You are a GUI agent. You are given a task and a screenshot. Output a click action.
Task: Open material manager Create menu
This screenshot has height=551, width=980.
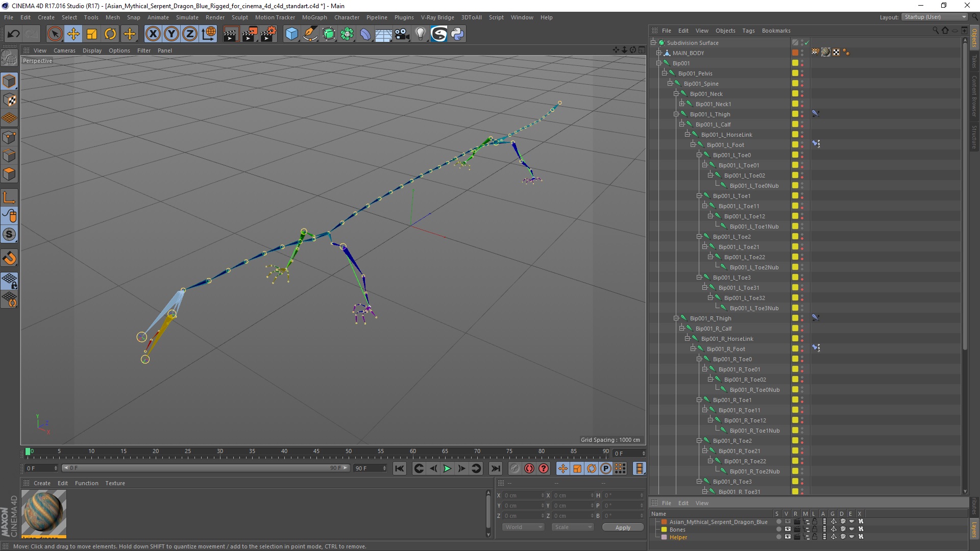[42, 483]
